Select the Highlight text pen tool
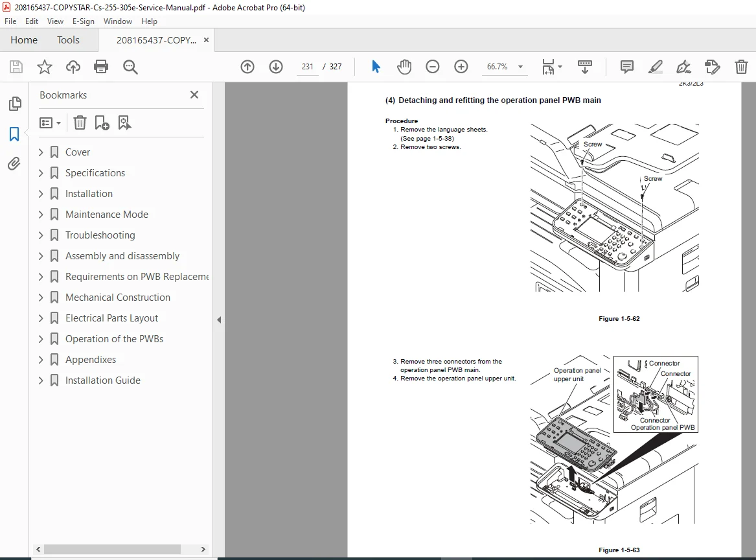 click(x=655, y=67)
